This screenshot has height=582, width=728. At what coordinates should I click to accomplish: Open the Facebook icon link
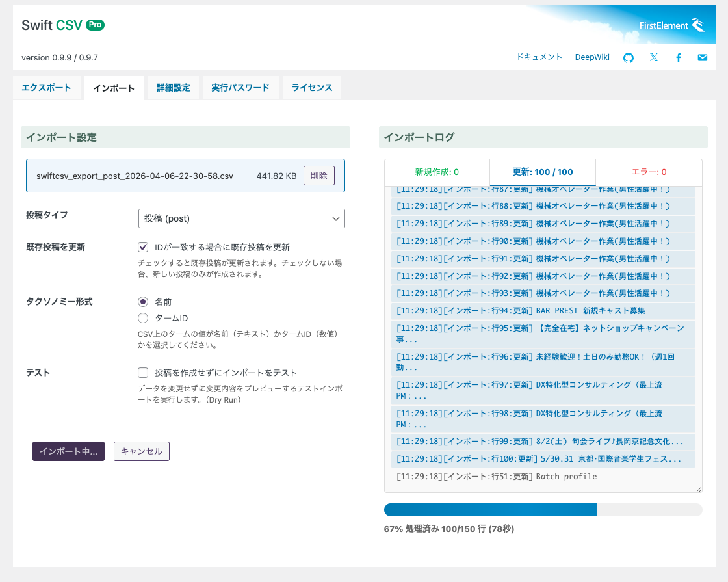tap(678, 57)
